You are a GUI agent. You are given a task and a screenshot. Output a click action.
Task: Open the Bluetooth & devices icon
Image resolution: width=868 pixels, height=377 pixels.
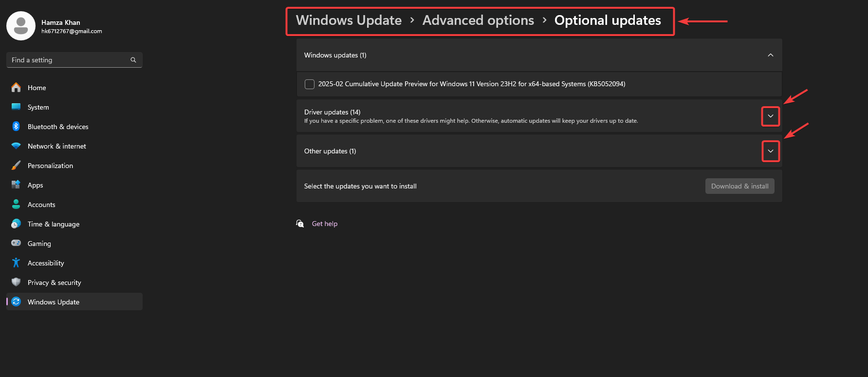pyautogui.click(x=16, y=127)
